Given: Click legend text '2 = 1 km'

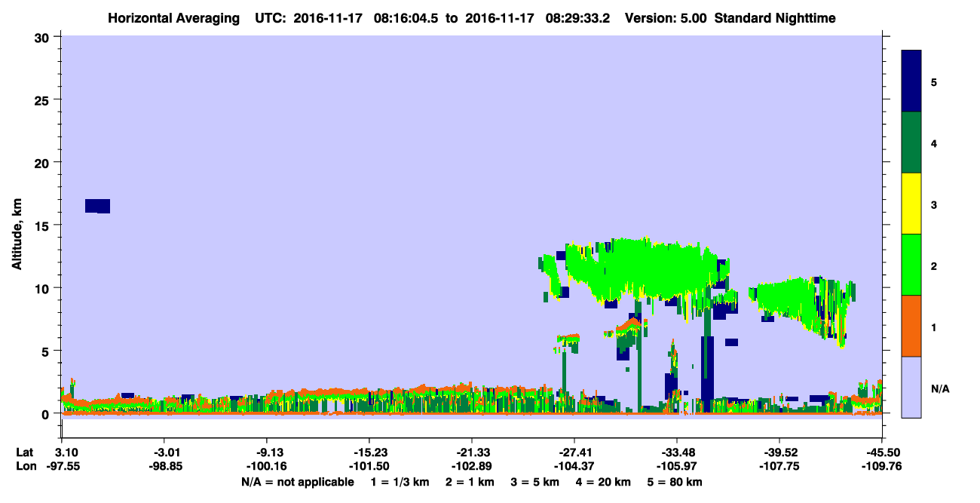Looking at the screenshot, I should tap(471, 481).
